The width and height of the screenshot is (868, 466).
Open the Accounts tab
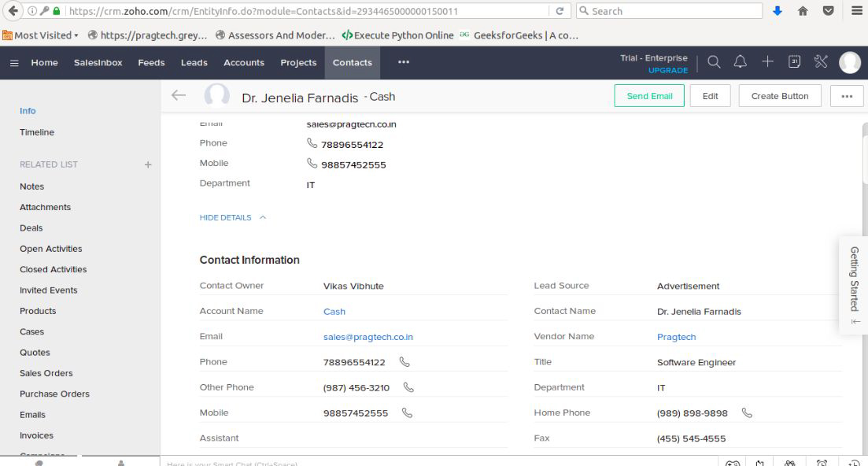click(244, 62)
